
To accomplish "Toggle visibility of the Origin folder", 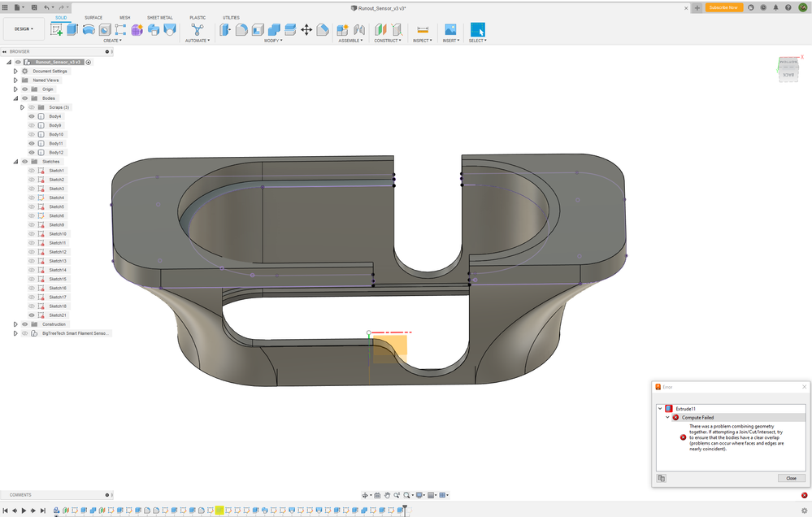I will [x=24, y=89].
